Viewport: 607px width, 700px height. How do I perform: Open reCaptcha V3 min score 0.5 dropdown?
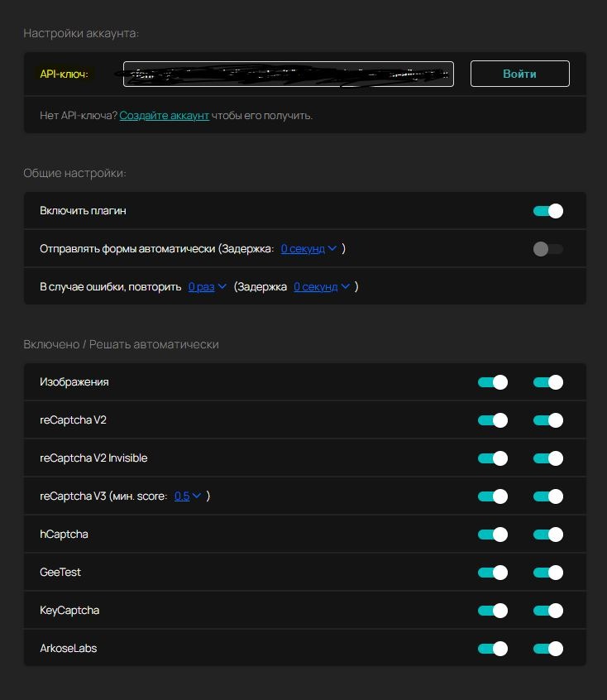[188, 496]
